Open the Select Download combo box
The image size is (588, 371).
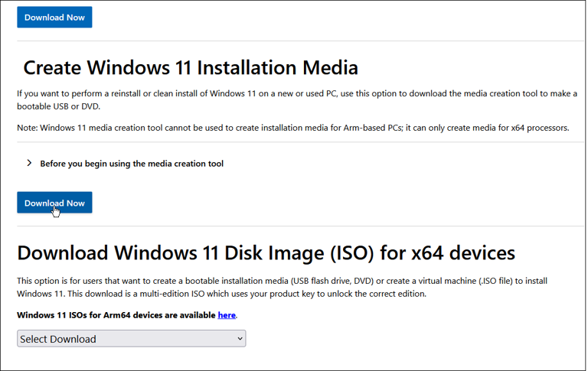131,339
